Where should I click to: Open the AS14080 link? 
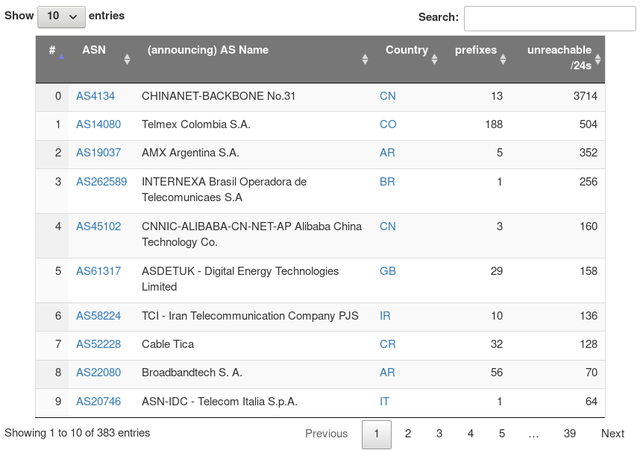(98, 124)
